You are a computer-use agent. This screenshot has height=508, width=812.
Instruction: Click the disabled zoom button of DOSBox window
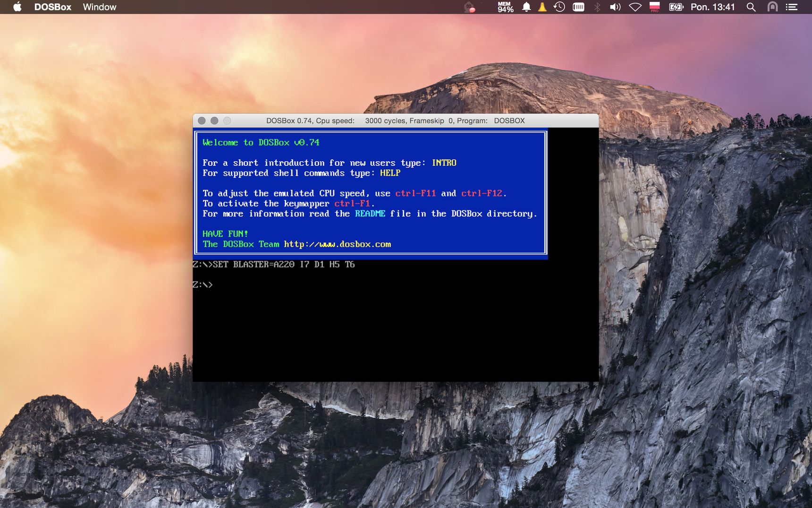point(227,121)
